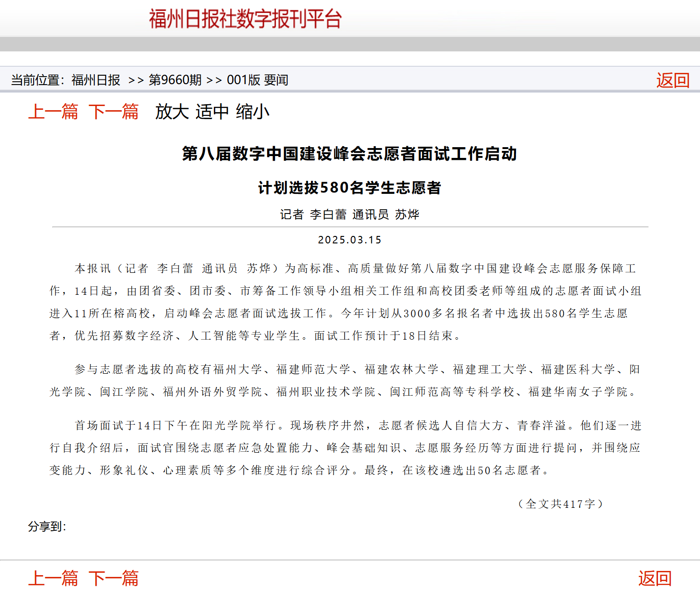Go to previous article via top 上一篇
The height and width of the screenshot is (591, 700).
click(53, 112)
